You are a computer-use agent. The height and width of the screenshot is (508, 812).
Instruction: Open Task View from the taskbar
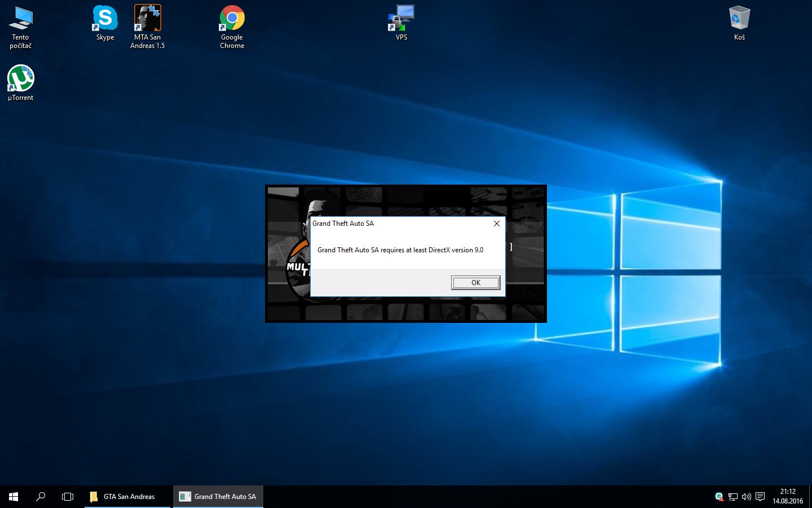pos(68,497)
